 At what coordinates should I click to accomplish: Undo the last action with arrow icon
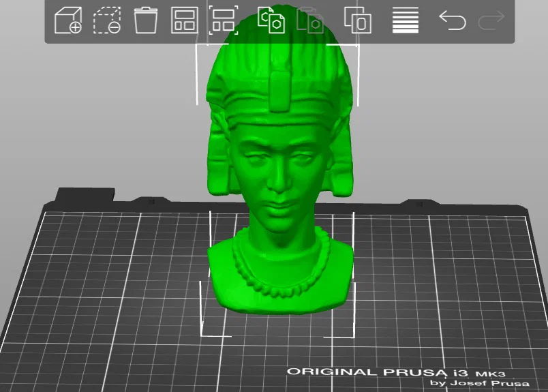[x=453, y=20]
